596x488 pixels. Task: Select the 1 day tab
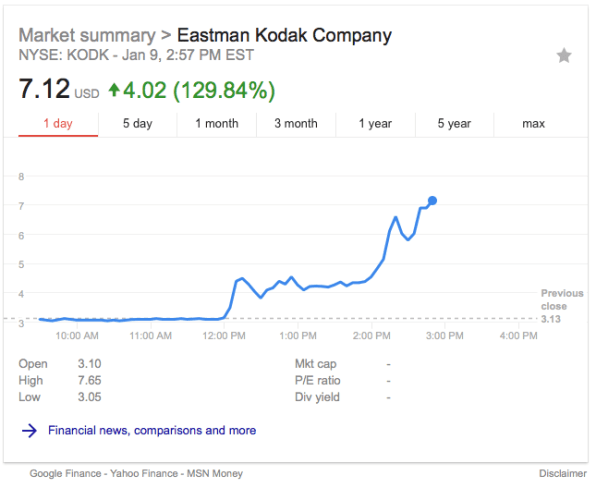(58, 124)
